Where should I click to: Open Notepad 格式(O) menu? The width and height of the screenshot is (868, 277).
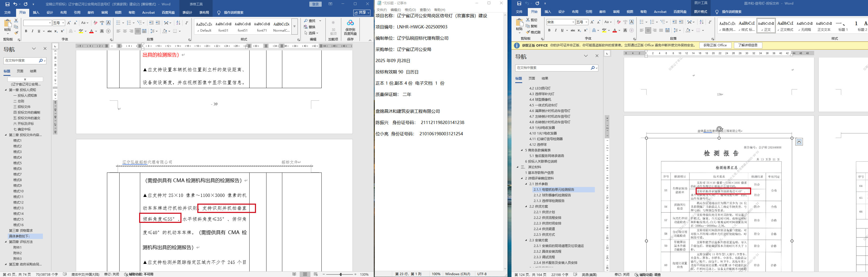410,10
